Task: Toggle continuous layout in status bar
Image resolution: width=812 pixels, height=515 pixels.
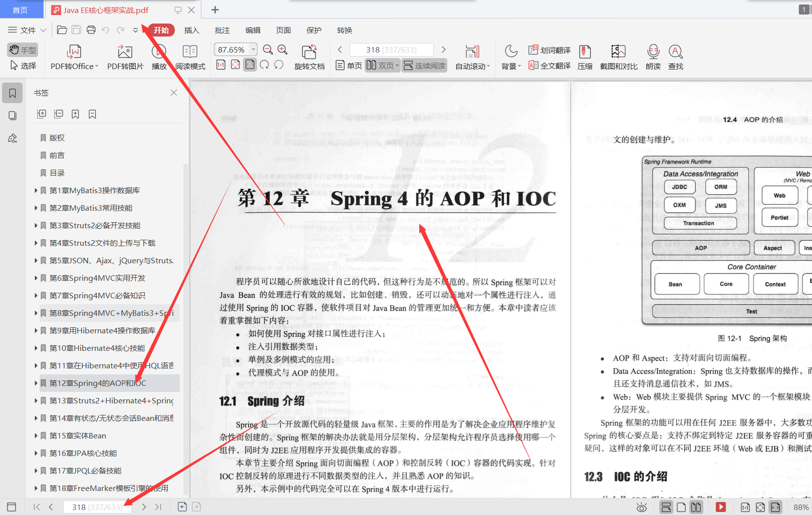Action: tap(666, 507)
